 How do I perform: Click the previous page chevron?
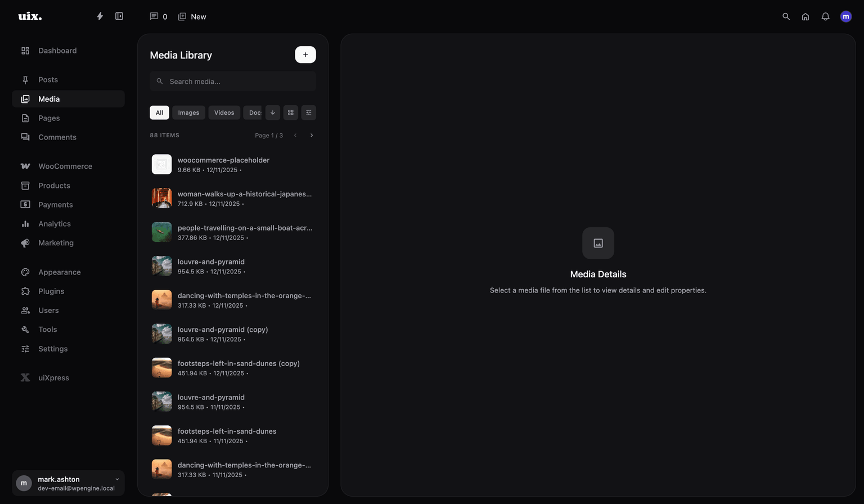click(x=295, y=135)
